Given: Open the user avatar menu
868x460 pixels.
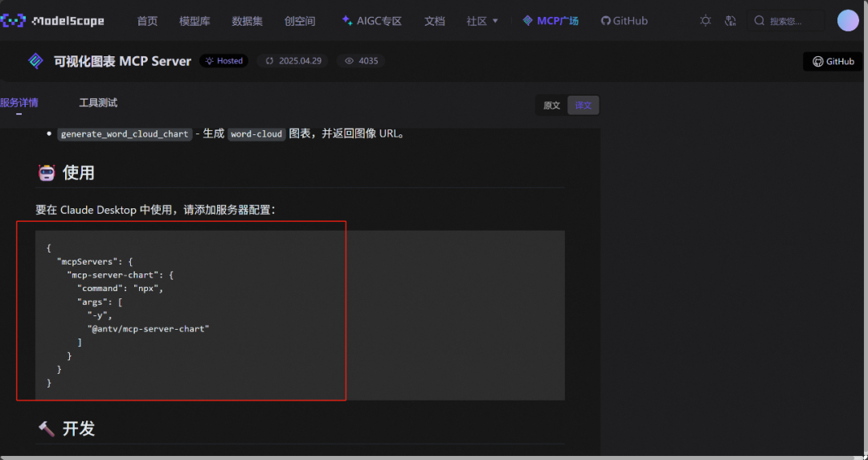Looking at the screenshot, I should pos(848,20).
